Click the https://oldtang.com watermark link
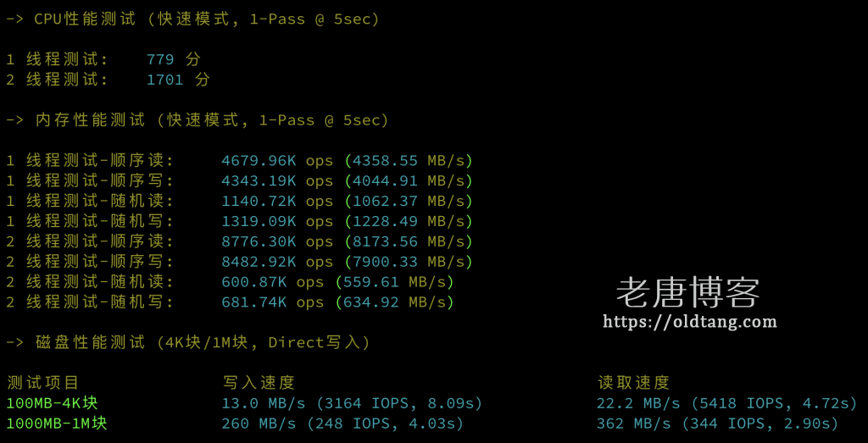This screenshot has width=868, height=443. pyautogui.click(x=689, y=322)
